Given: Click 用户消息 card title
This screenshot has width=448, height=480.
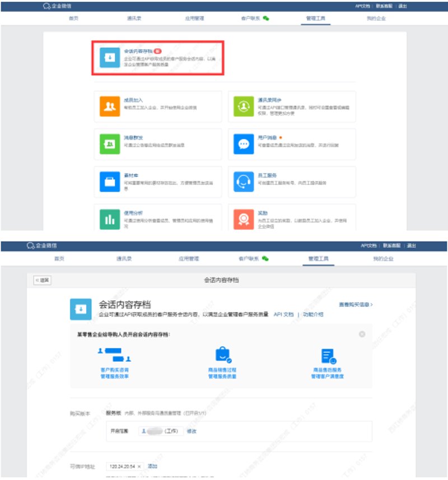Looking at the screenshot, I should tap(267, 138).
